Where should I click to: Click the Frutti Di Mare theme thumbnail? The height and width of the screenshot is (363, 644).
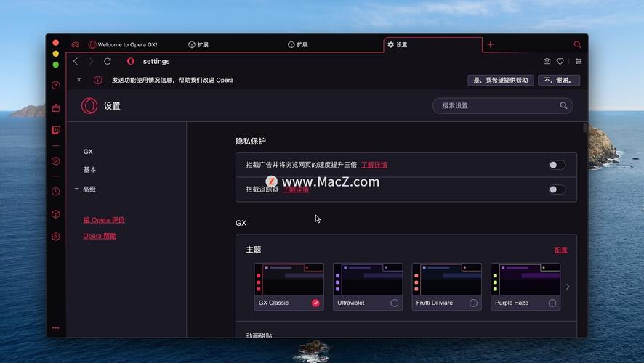click(x=447, y=280)
